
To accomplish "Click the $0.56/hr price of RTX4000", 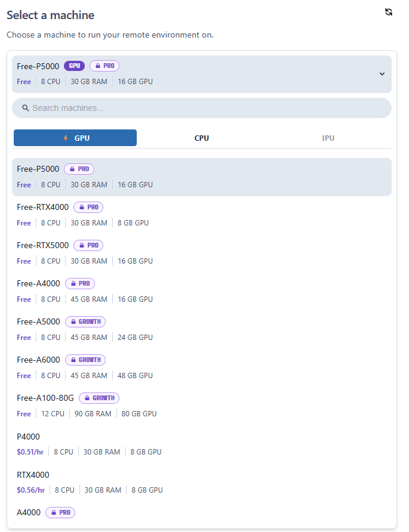I will (31, 490).
